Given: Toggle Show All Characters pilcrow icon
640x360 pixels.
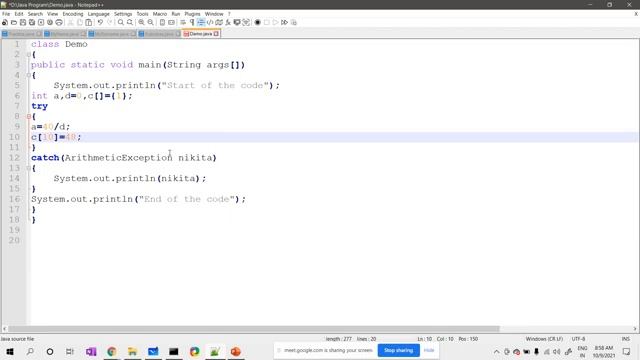Looking at the screenshot, I should click(192, 22).
